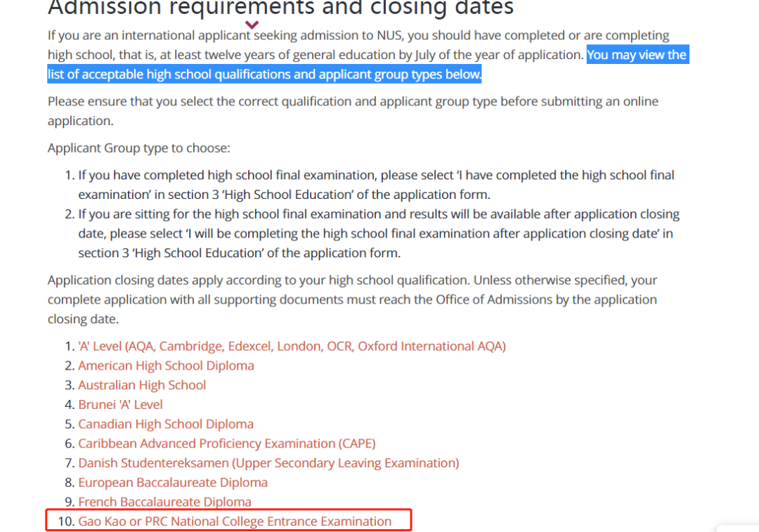Image resolution: width=759 pixels, height=532 pixels.
Task: Click the Admission requirements and closing dates heading
Action: click(x=280, y=8)
